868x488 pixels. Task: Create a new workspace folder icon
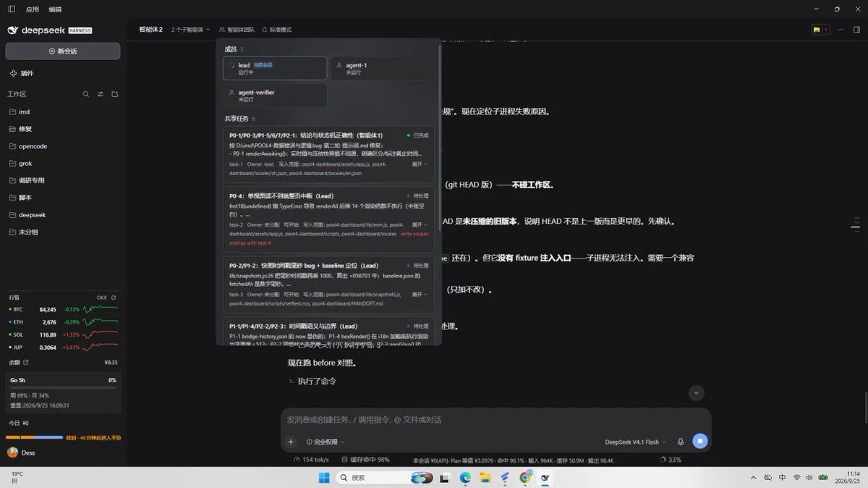(114, 94)
